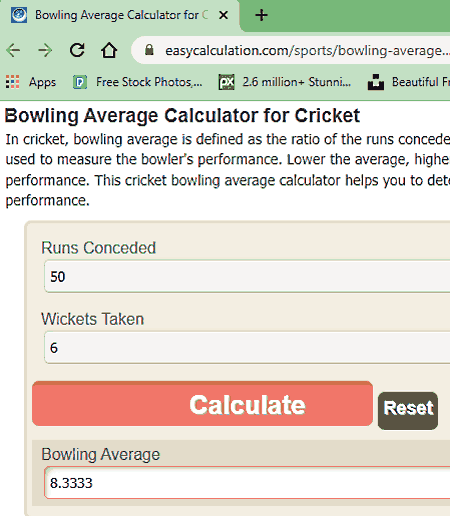Screen dimensions: 450x516
Task: Open the Apps grid bookmark icon
Action: point(12,82)
